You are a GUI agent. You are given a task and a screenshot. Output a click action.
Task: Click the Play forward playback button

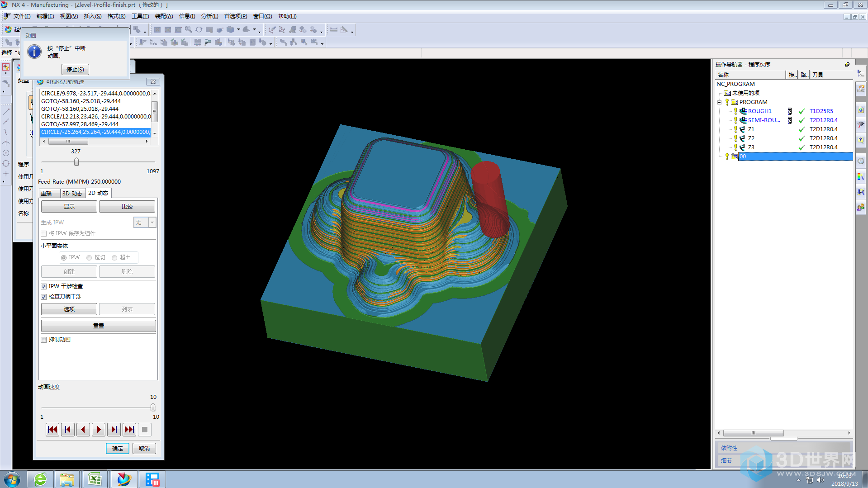(x=99, y=430)
